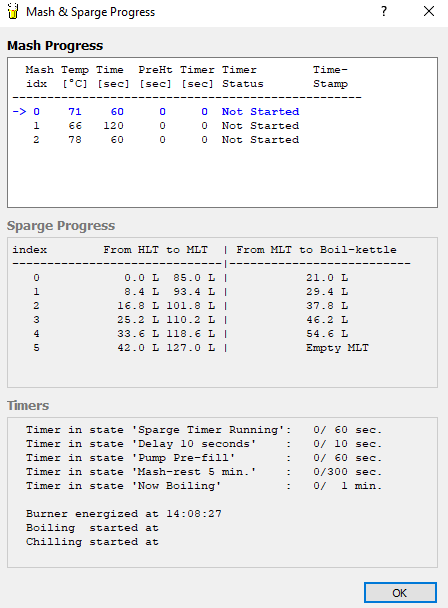448x608 pixels.
Task: Click the 'Burner energized at 14:08:27' line
Action: pyautogui.click(x=124, y=514)
